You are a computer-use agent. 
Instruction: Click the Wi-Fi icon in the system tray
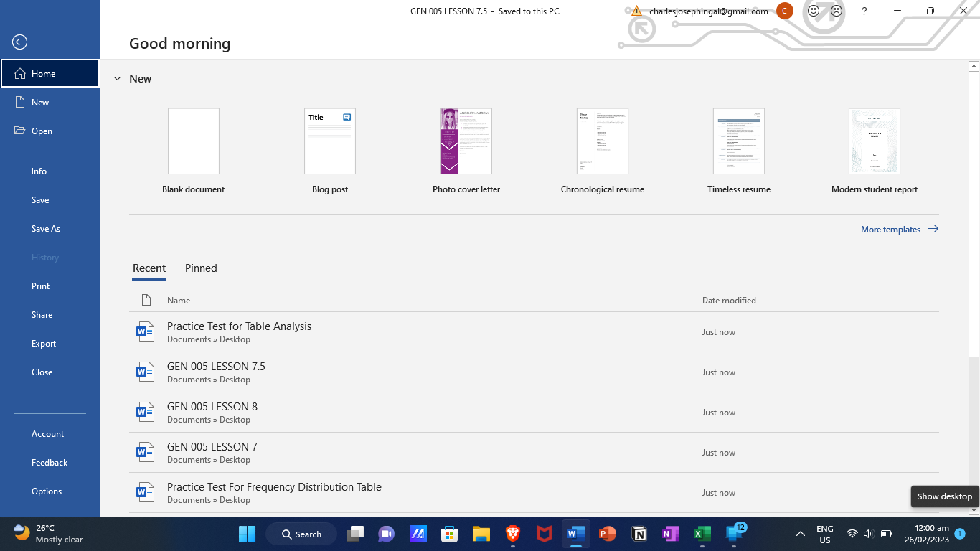pyautogui.click(x=852, y=534)
